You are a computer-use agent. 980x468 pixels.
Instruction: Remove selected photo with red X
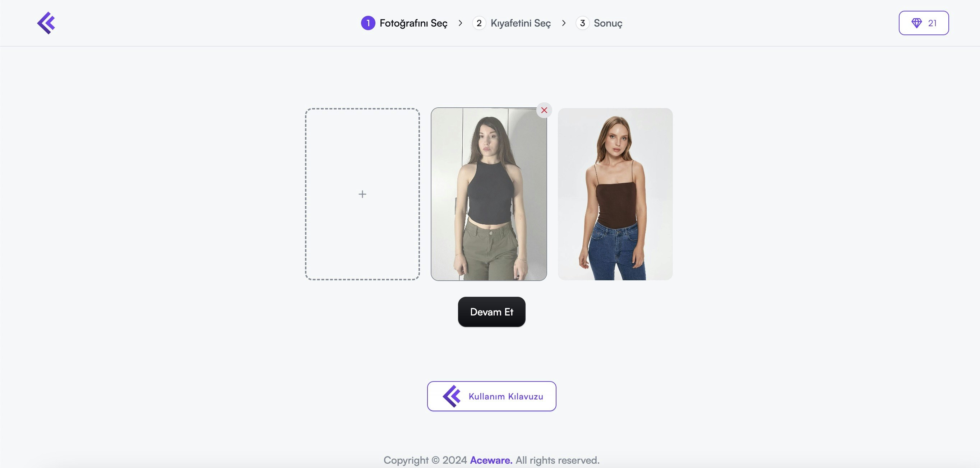click(544, 110)
